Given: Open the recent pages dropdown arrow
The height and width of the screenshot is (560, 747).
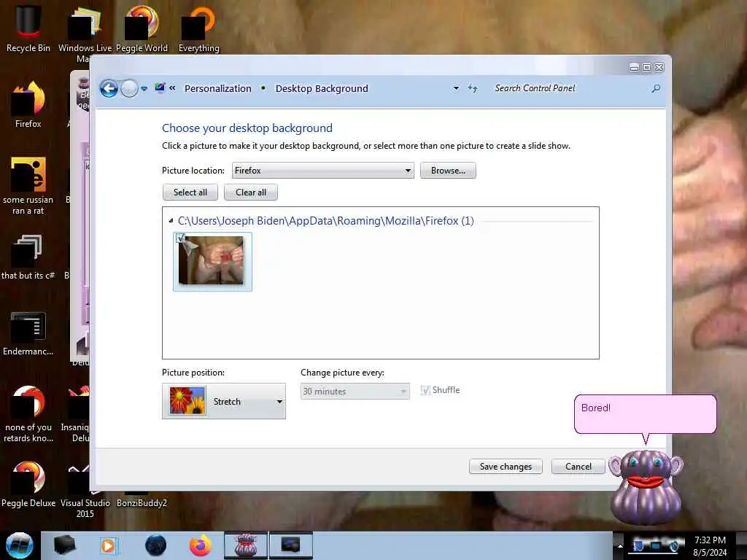Looking at the screenshot, I should 144,88.
